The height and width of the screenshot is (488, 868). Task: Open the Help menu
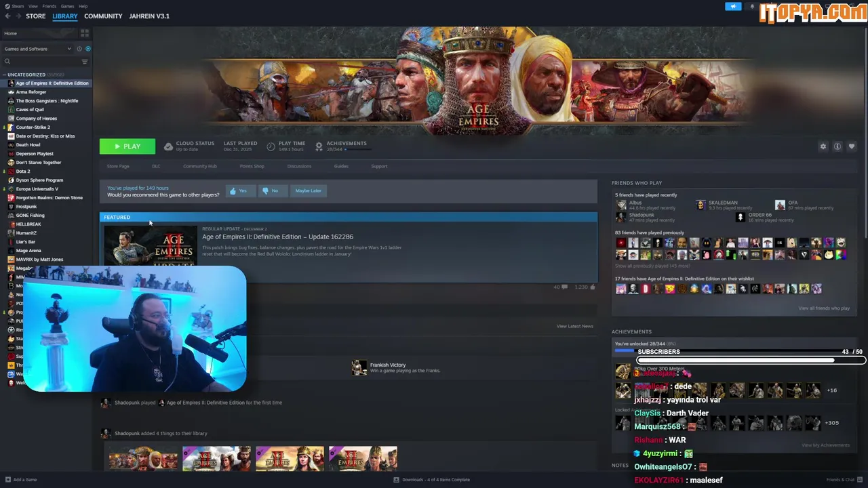point(83,6)
